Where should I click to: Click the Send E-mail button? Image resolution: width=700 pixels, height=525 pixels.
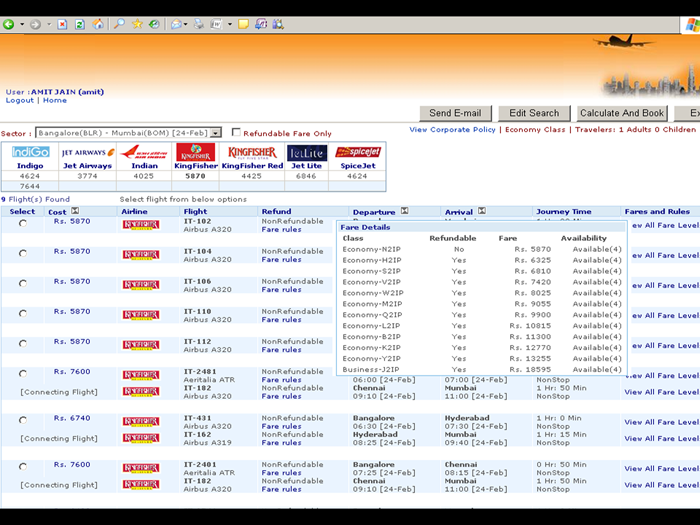click(x=455, y=113)
